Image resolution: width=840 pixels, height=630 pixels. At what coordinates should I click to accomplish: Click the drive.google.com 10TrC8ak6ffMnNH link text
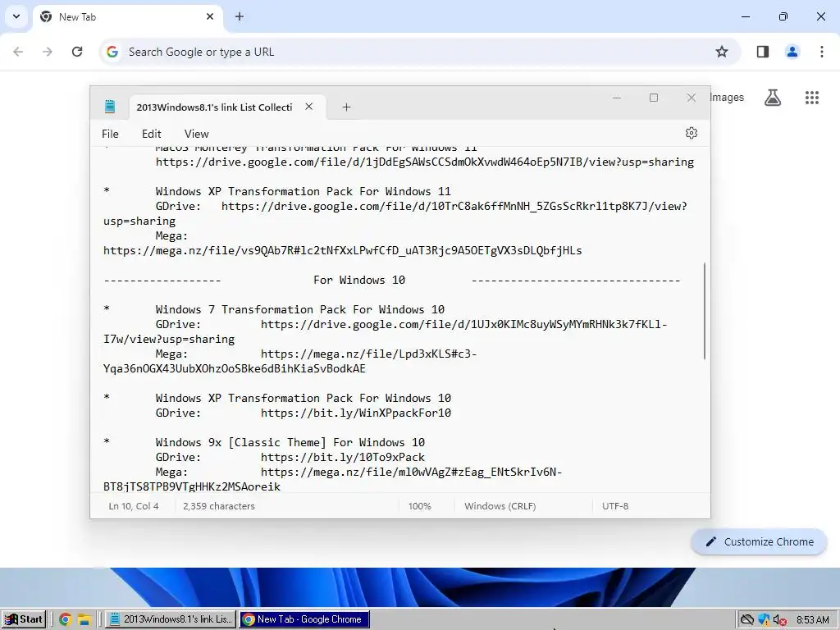pos(454,206)
